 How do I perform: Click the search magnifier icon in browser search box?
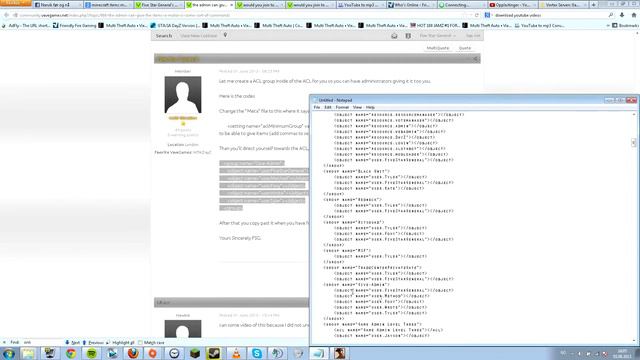pos(611,15)
